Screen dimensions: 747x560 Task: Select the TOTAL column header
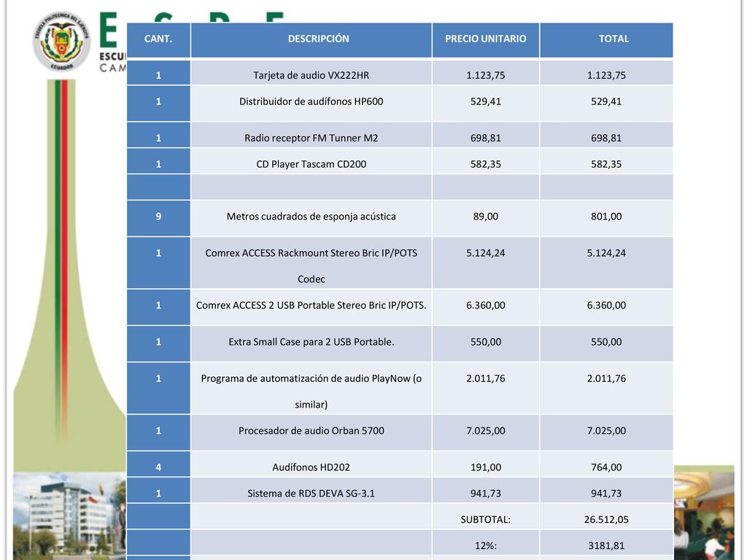(606, 40)
